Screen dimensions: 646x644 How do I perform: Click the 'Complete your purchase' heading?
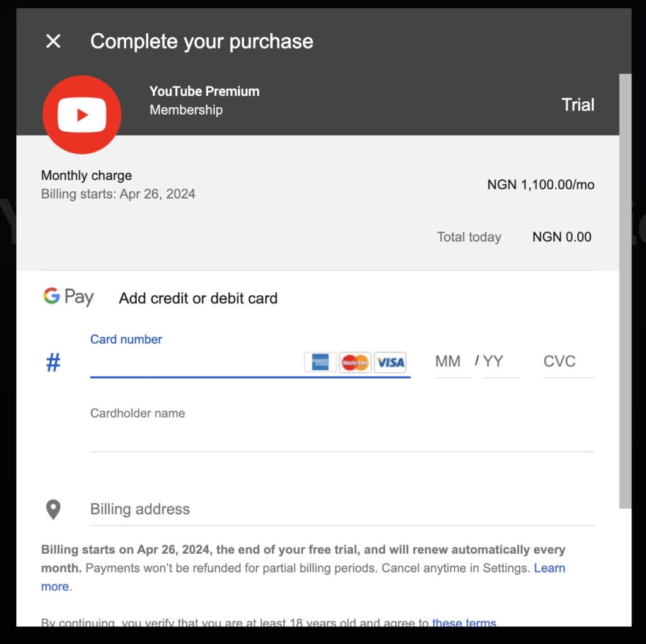tap(201, 42)
